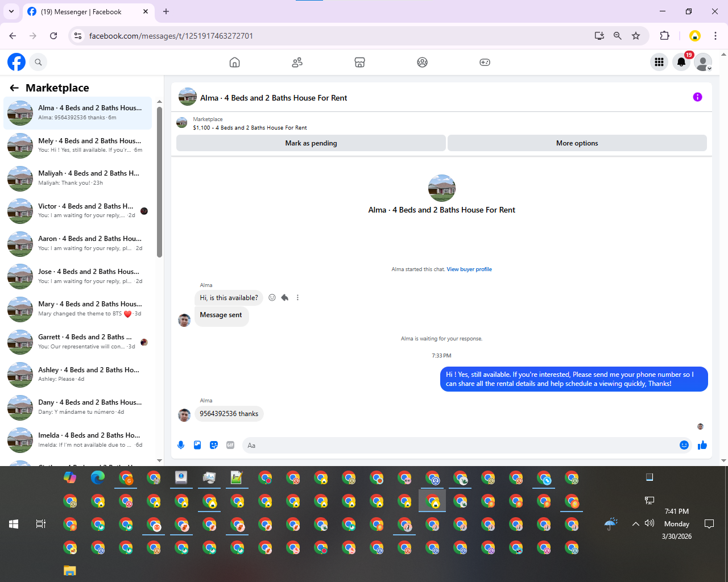The image size is (728, 582).
Task: Open the Friends icon in top navigation
Action: click(297, 62)
